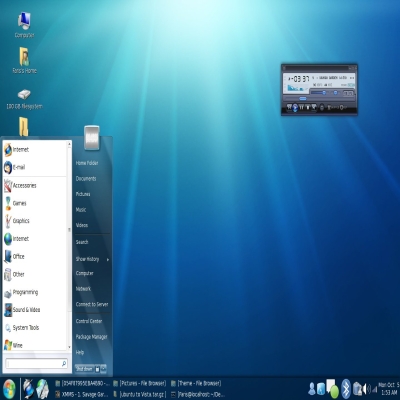Open Documents from start menu

pyautogui.click(x=86, y=179)
